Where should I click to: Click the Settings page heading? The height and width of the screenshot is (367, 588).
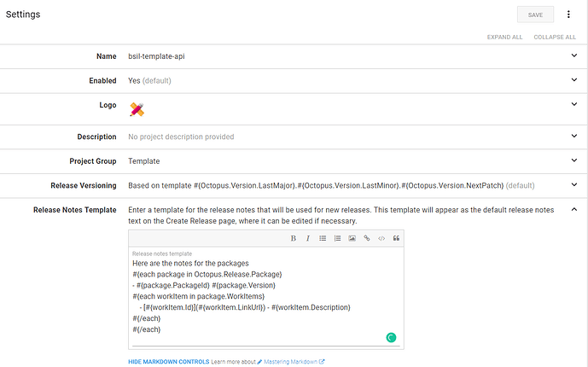[x=23, y=15]
